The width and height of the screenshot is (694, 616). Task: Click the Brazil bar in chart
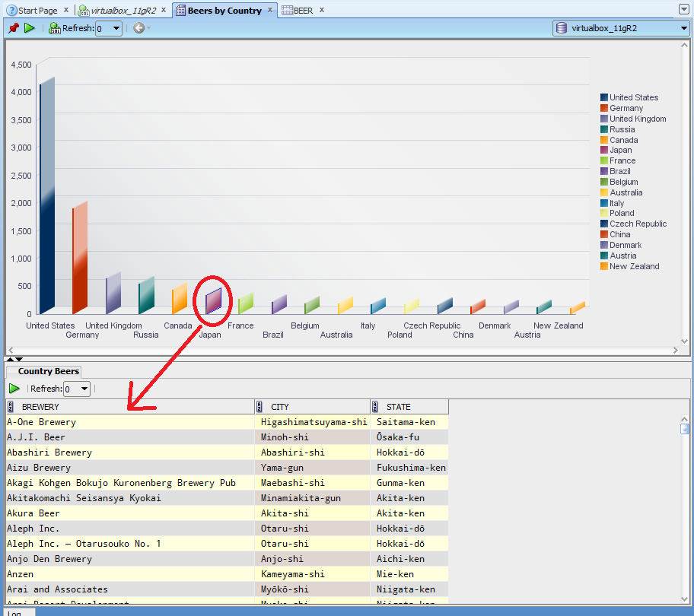tap(279, 304)
